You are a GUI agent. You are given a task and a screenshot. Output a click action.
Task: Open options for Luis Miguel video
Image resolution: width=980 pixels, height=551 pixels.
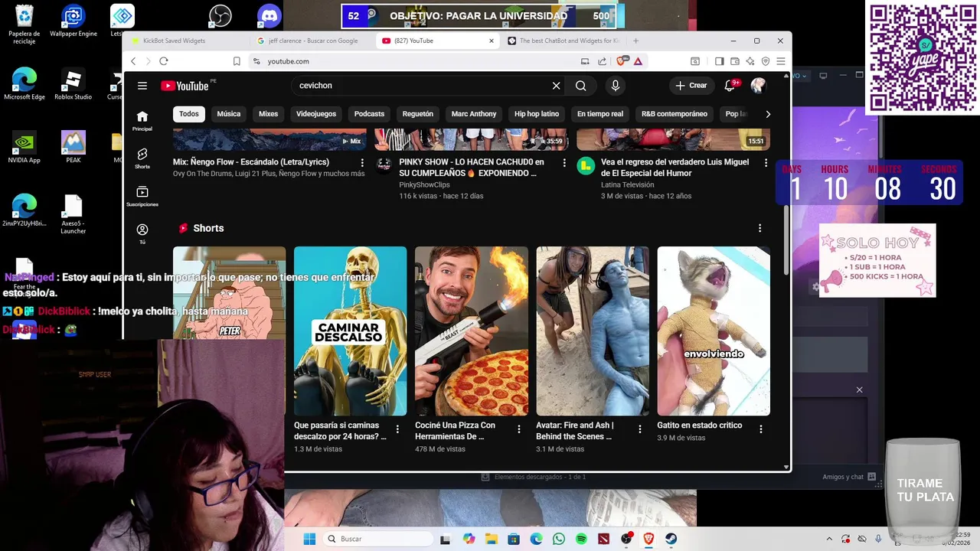766,163
